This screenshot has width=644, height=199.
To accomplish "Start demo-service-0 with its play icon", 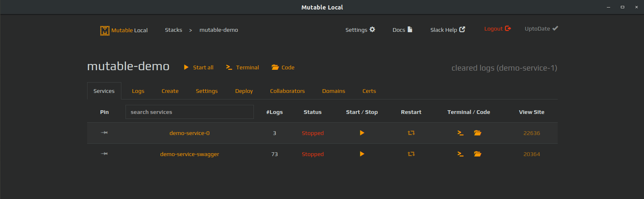I will coord(362,133).
